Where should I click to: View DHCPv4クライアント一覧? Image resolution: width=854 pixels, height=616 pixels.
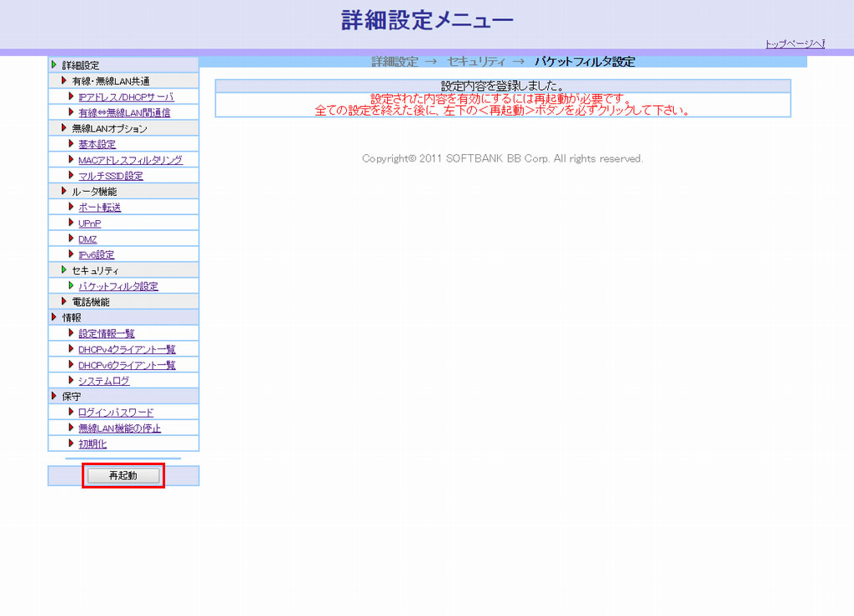click(127, 349)
